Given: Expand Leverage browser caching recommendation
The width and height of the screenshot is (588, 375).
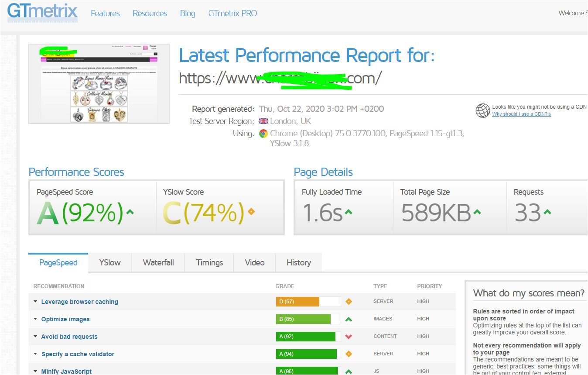Looking at the screenshot, I should tap(35, 302).
